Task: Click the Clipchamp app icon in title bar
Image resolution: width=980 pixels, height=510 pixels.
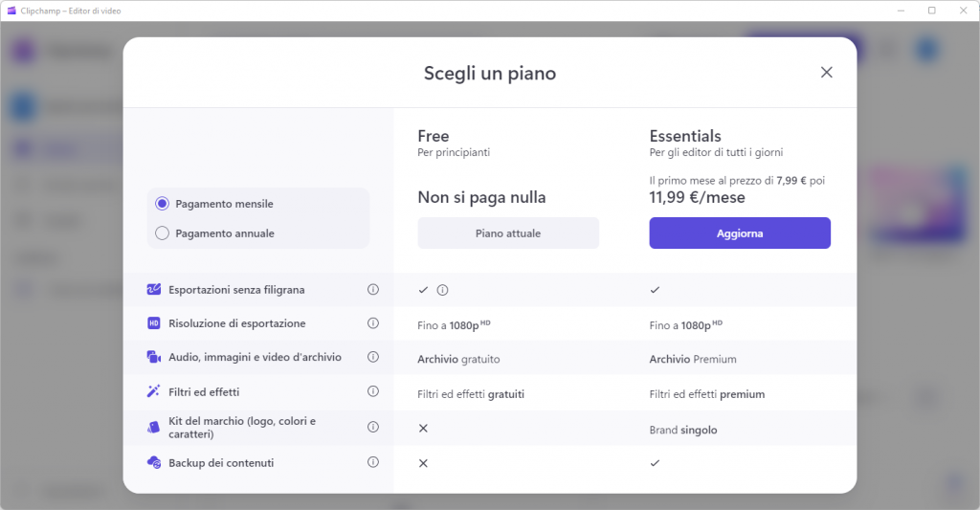Action: click(11, 11)
